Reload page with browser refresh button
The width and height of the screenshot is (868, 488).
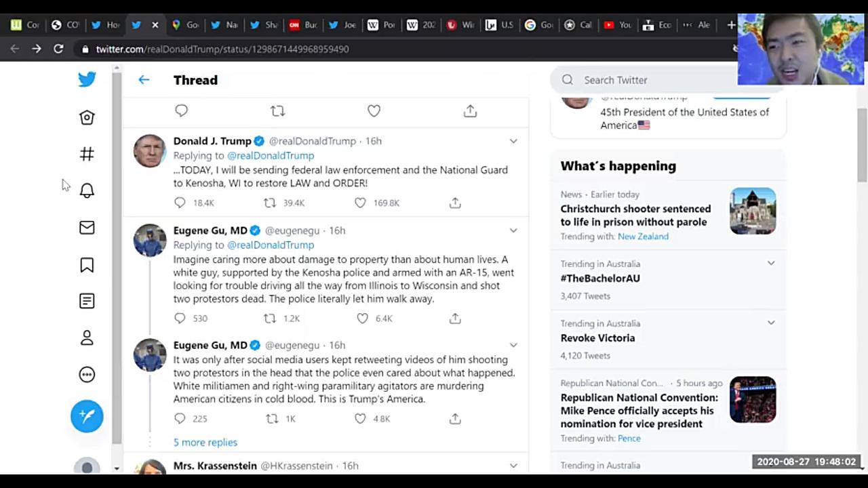(58, 49)
